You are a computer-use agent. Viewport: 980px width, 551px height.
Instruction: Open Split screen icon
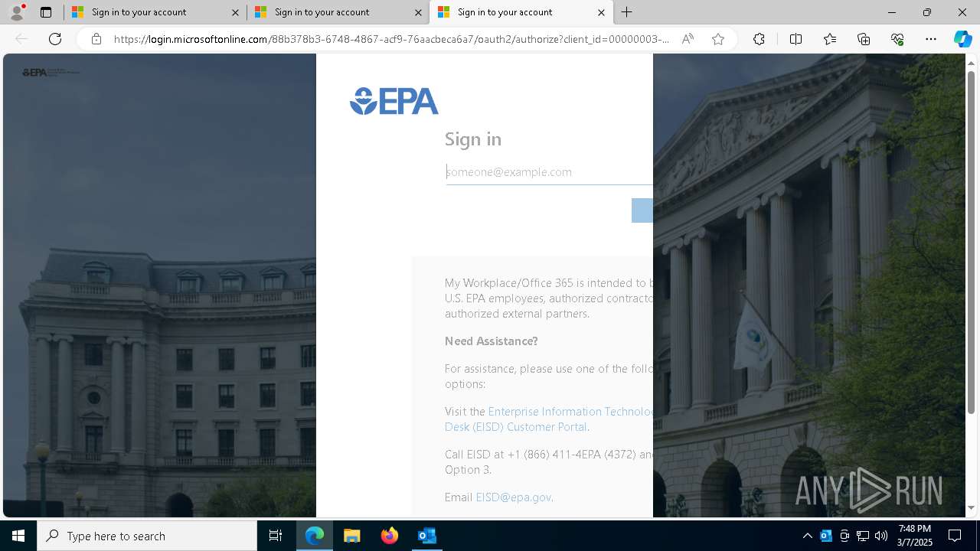795,39
